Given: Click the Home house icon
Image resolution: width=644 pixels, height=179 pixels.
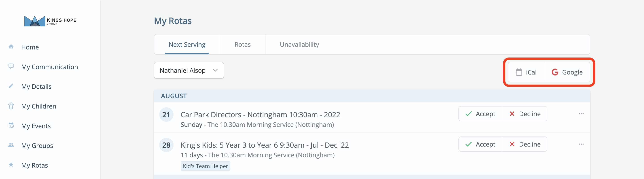Looking at the screenshot, I should [x=11, y=47].
